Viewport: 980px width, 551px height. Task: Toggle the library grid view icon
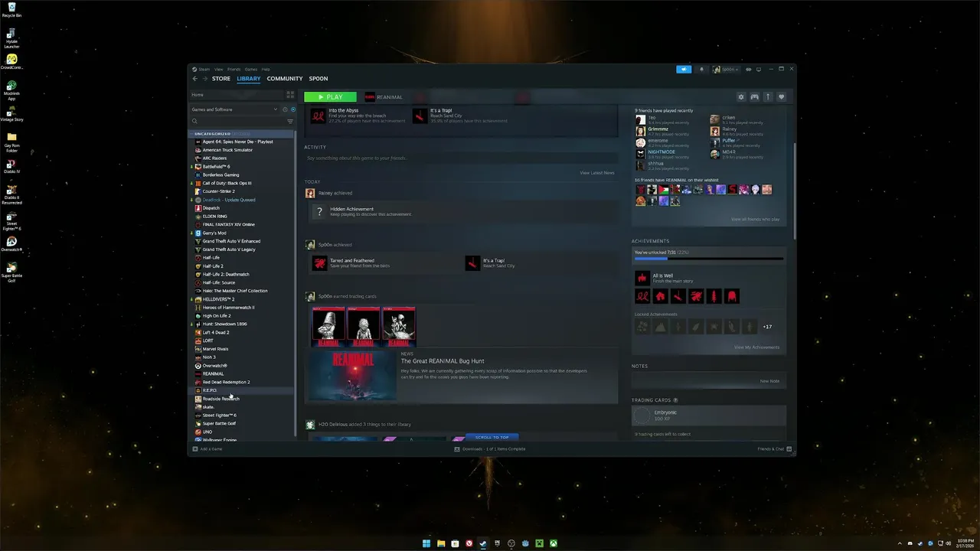(290, 95)
